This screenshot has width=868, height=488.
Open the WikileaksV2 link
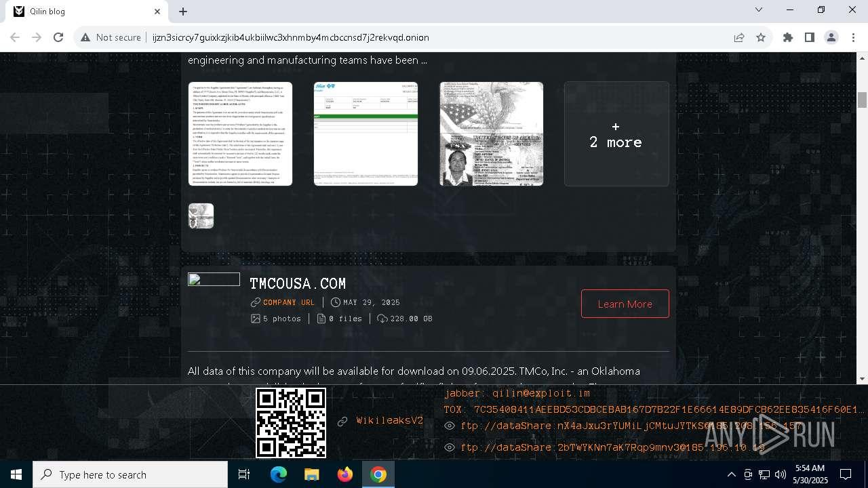point(389,420)
